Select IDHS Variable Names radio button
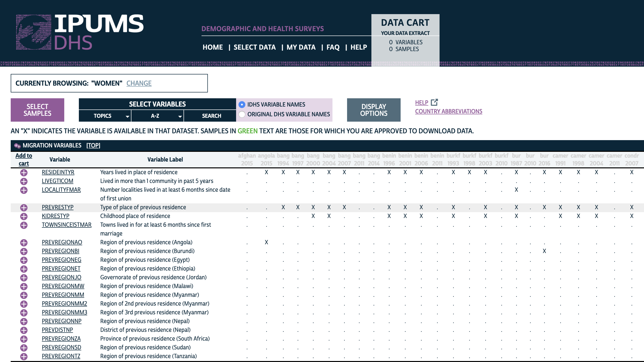The height and width of the screenshot is (362, 644). (242, 104)
